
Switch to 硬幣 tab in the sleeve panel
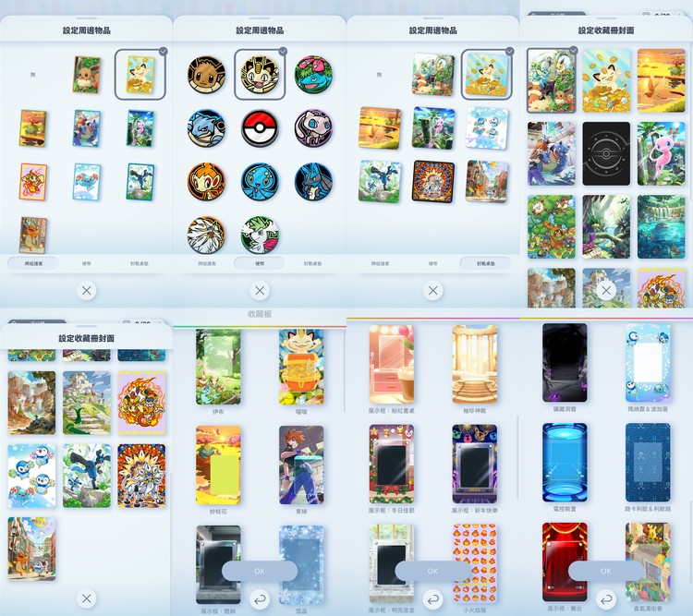pos(87,263)
